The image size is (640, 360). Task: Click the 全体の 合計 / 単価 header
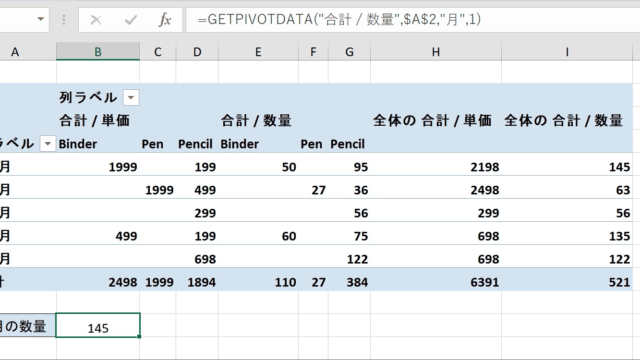432,121
